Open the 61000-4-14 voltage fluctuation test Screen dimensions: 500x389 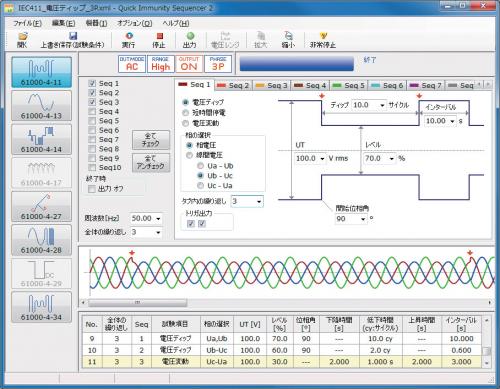[x=41, y=139]
